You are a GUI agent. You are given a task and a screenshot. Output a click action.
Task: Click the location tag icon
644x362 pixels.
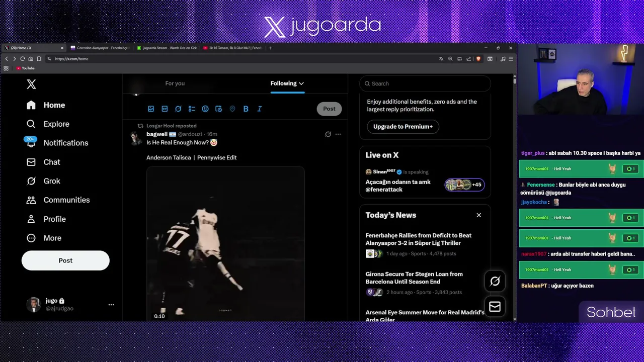(232, 109)
